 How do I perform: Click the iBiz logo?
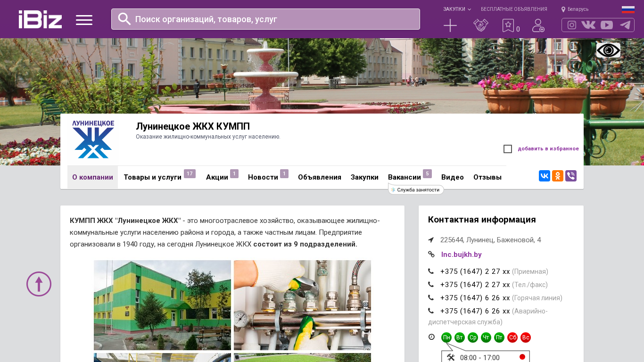40,19
